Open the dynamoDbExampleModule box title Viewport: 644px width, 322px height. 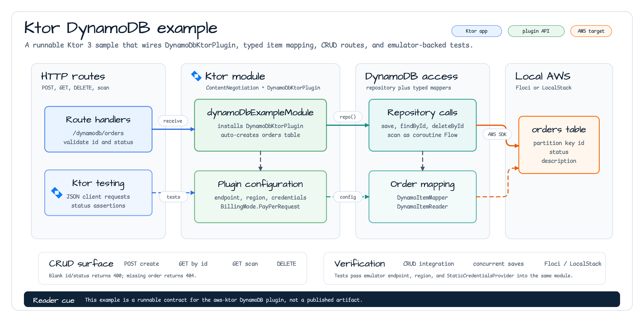pos(260,113)
